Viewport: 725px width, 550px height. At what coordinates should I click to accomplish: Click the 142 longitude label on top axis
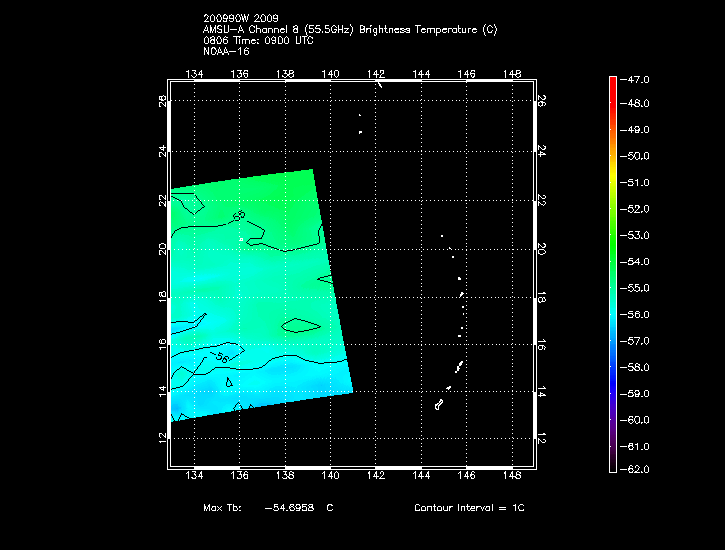[x=376, y=74]
